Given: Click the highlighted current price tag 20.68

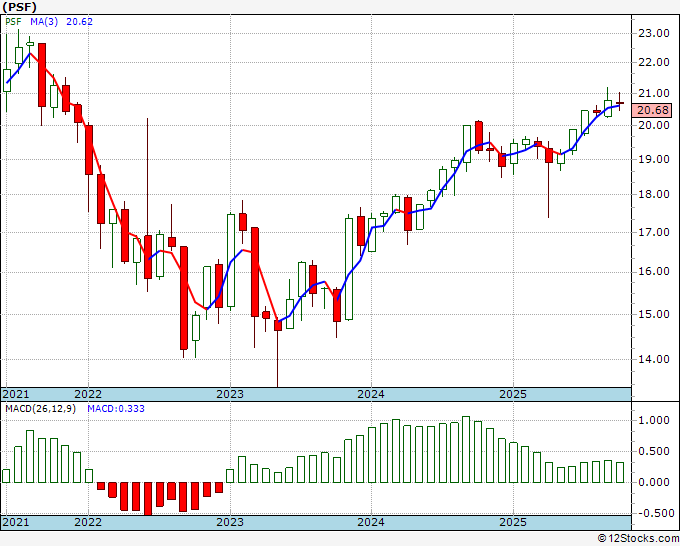Looking at the screenshot, I should point(652,110).
